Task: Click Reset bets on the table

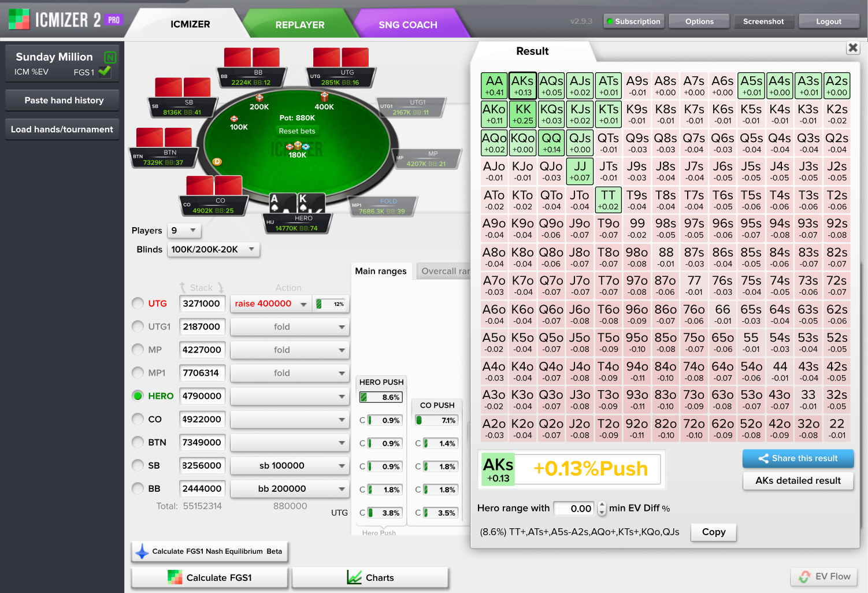Action: pyautogui.click(x=297, y=131)
